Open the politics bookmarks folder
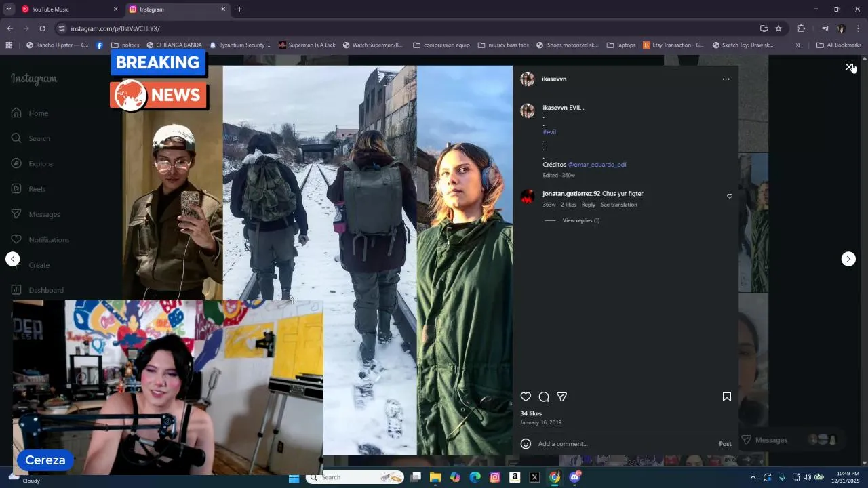This screenshot has width=868, height=488. pos(125,45)
